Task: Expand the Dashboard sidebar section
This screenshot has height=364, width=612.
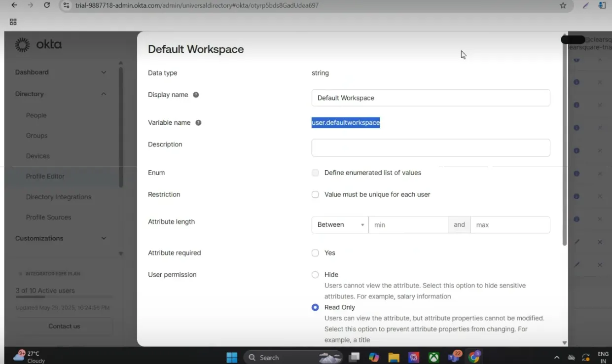Action: point(61,72)
